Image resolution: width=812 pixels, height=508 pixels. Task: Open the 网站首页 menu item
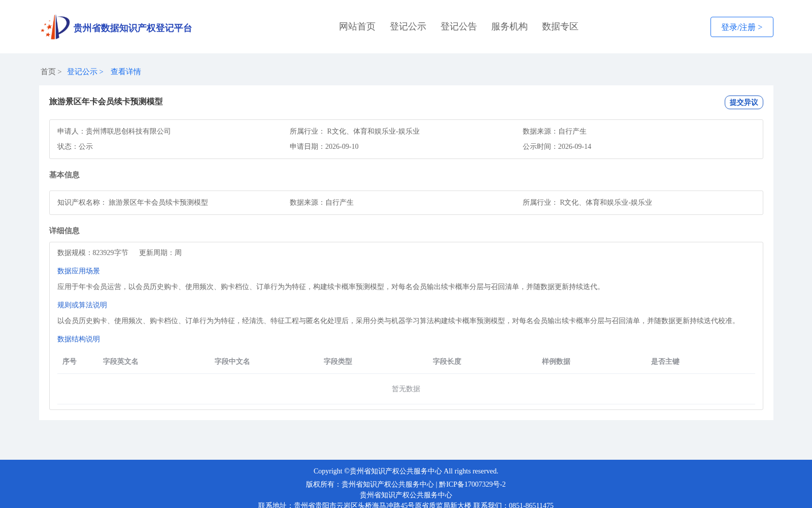pyautogui.click(x=357, y=26)
